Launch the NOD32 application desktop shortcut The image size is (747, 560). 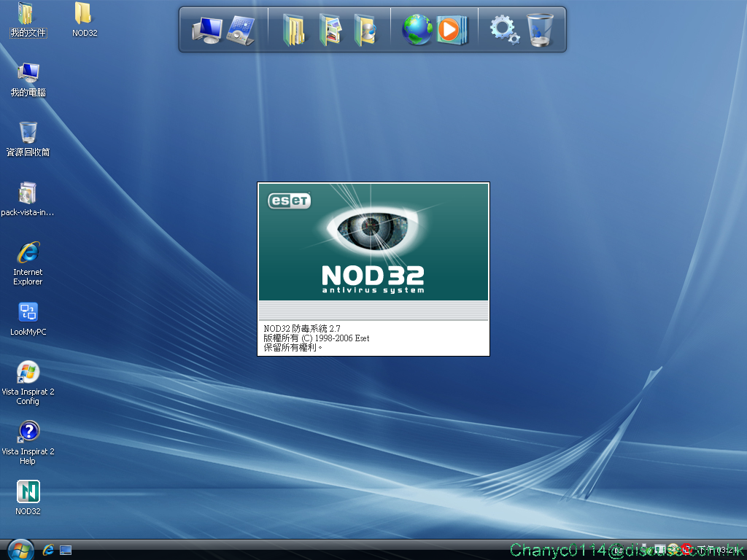[28, 497]
